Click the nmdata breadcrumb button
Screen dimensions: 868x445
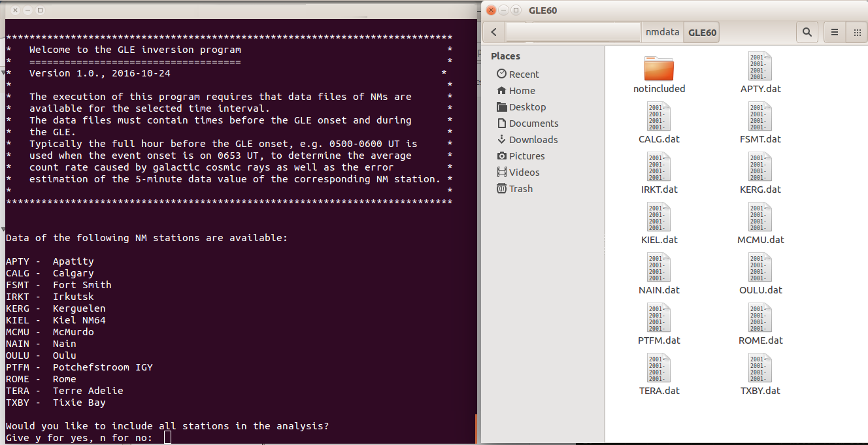pyautogui.click(x=662, y=32)
